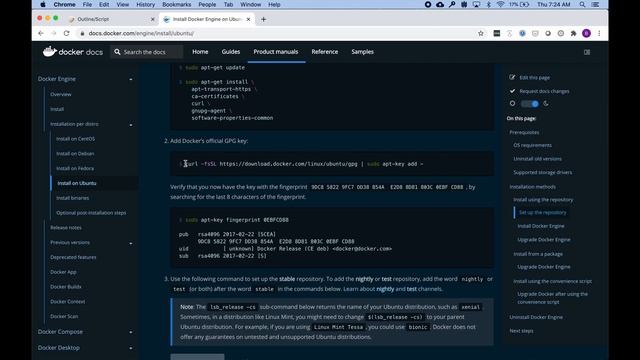Close Install Docker Engine tab
This screenshot has width=640, height=360.
pyautogui.click(x=248, y=19)
